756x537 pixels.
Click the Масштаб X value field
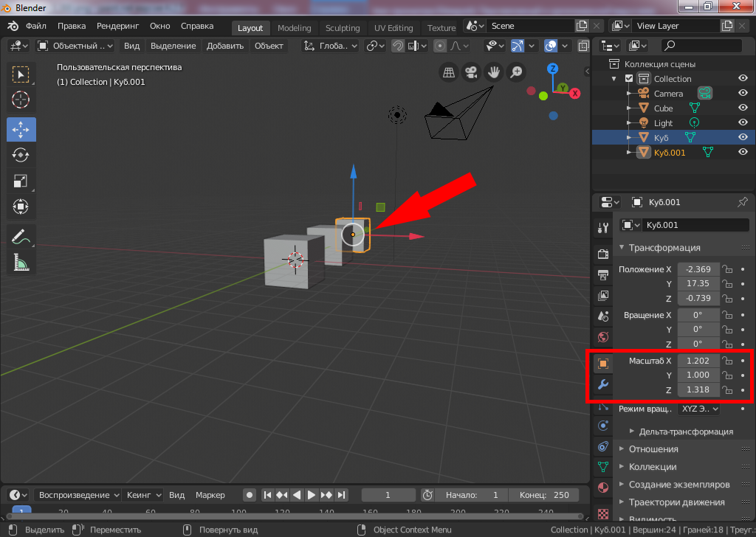click(x=698, y=361)
